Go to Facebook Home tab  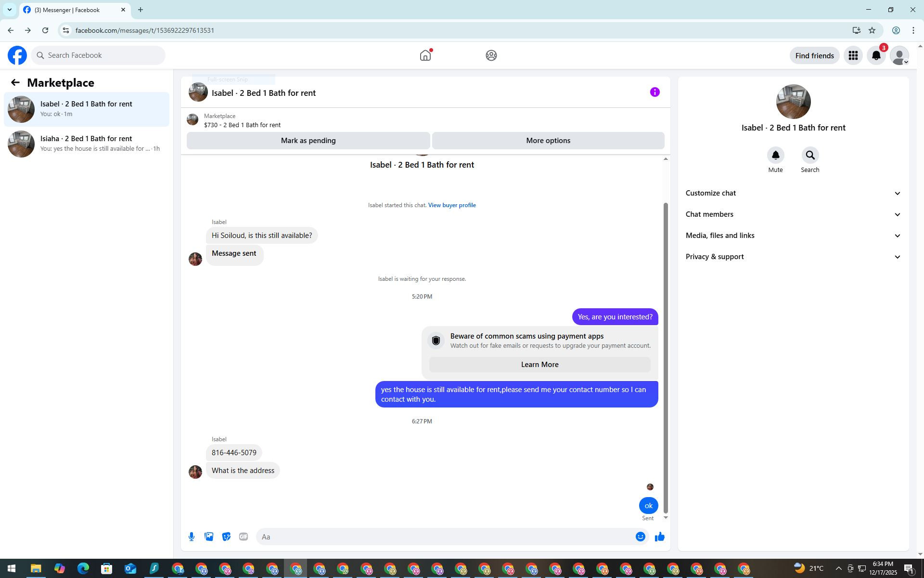pyautogui.click(x=425, y=55)
